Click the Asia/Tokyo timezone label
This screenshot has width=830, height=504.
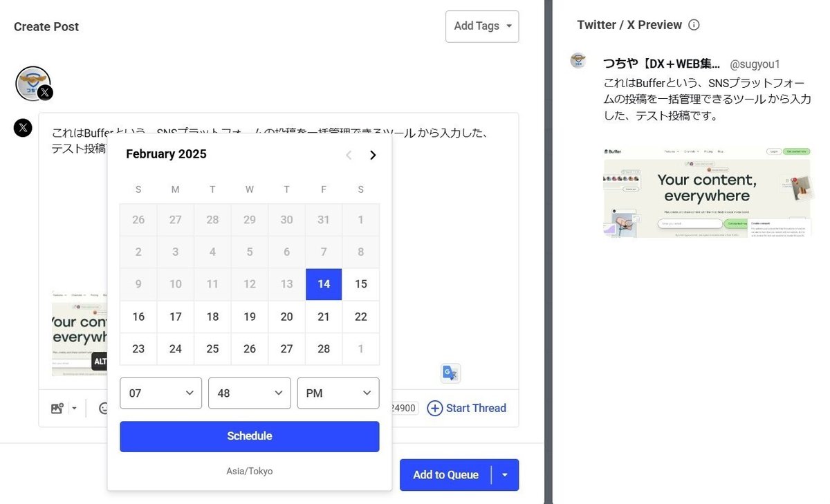tap(249, 471)
